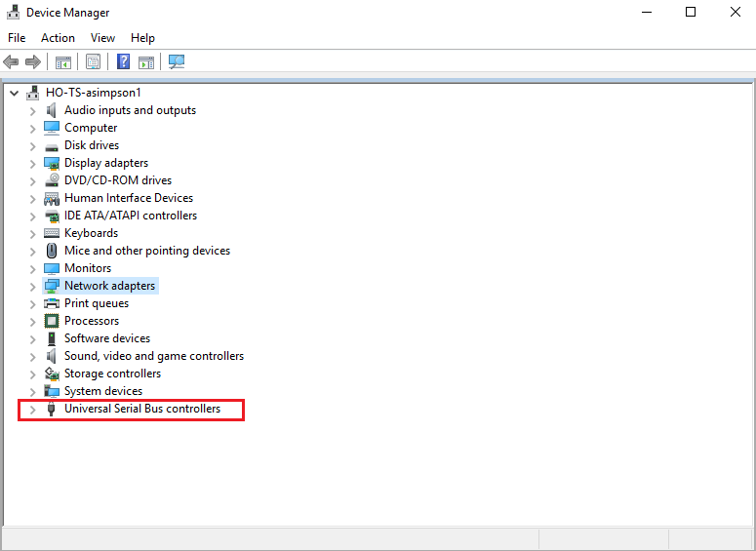Viewport: 756px width, 551px height.
Task: Select the Software devices label
Action: (107, 338)
